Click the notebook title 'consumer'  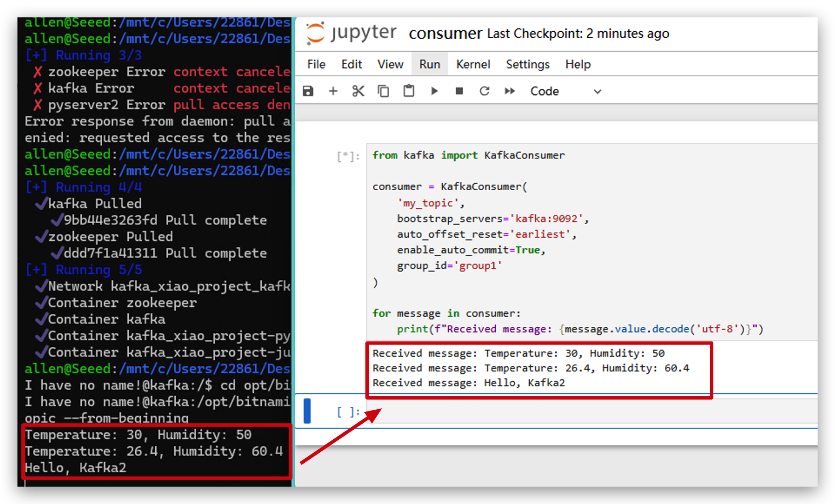[445, 33]
